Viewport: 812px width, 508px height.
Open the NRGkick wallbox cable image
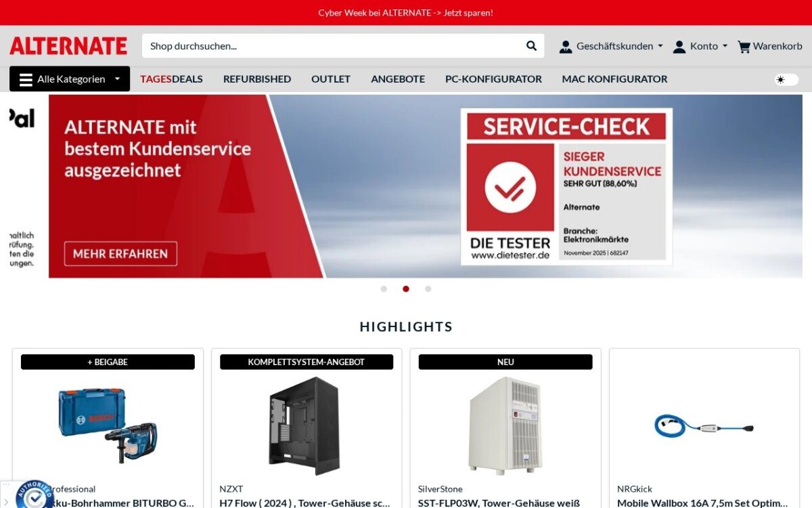click(704, 427)
